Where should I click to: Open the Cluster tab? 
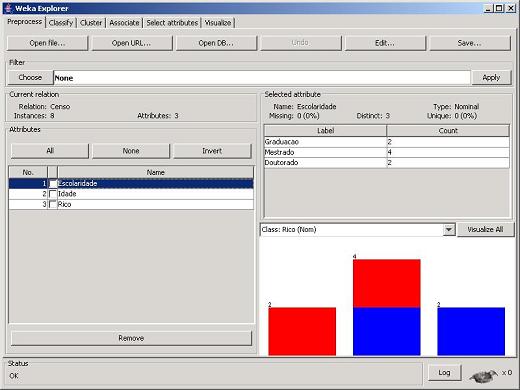pyautogui.click(x=91, y=23)
